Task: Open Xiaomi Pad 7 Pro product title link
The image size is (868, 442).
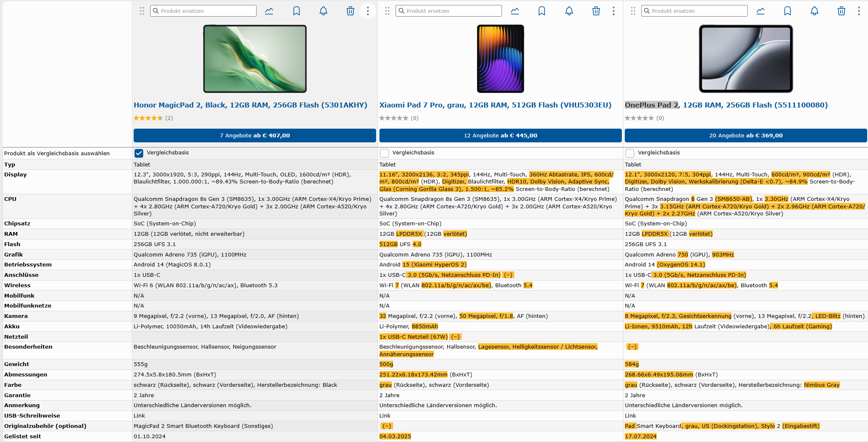Action: pyautogui.click(x=495, y=105)
